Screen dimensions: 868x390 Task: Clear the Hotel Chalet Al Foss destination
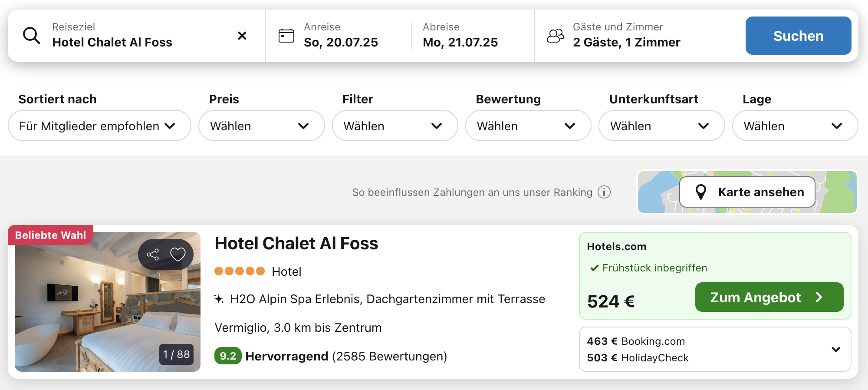click(x=242, y=36)
